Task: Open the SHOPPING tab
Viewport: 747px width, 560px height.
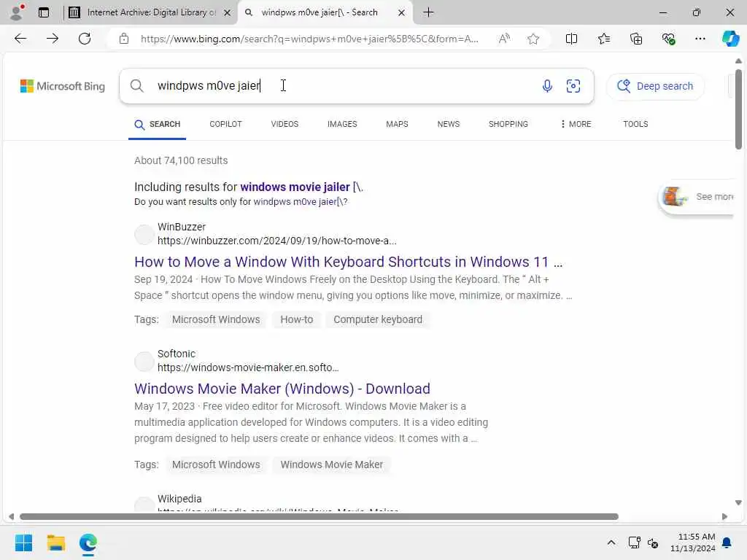Action: 508,124
